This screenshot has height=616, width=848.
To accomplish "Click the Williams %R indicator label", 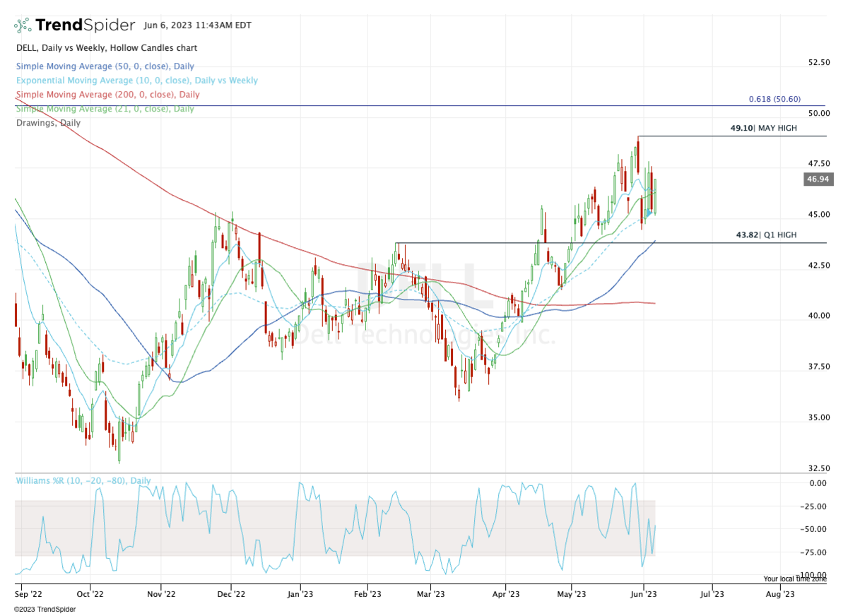I will tap(83, 480).
